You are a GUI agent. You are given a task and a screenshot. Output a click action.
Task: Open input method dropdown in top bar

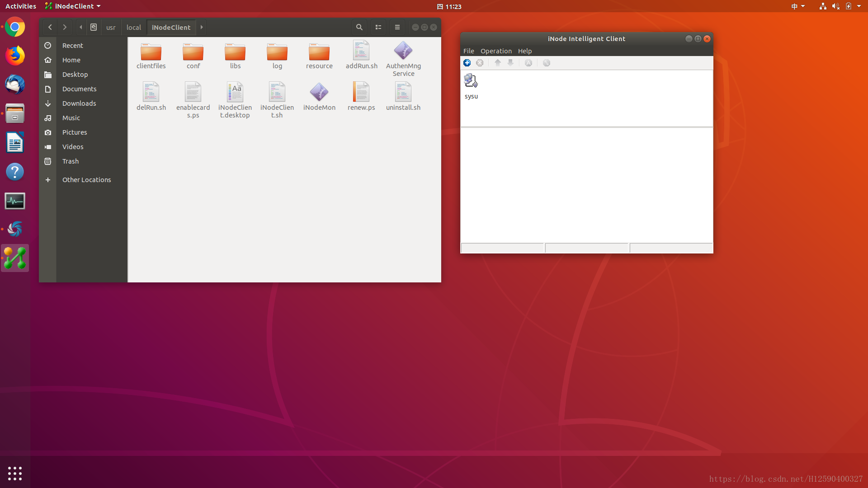click(x=798, y=6)
